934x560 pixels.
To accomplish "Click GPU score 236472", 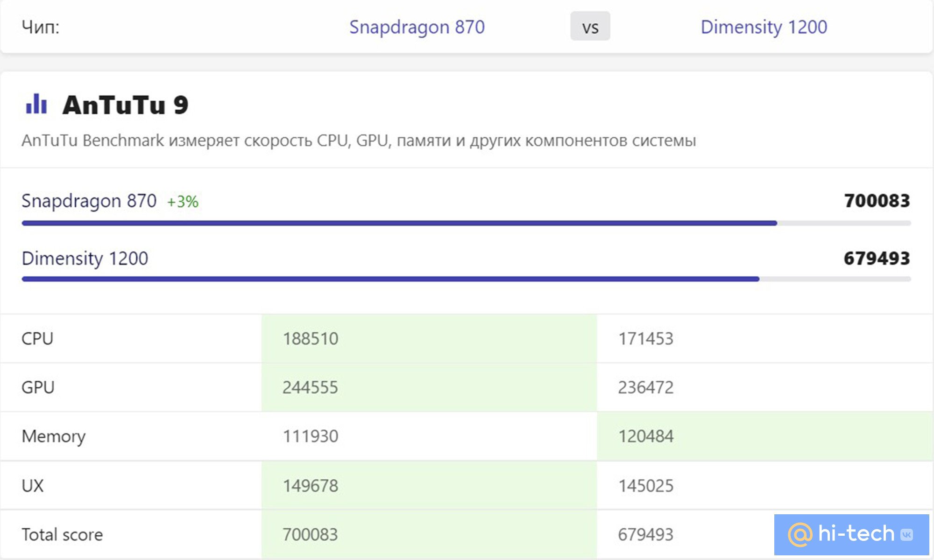I will pyautogui.click(x=646, y=387).
